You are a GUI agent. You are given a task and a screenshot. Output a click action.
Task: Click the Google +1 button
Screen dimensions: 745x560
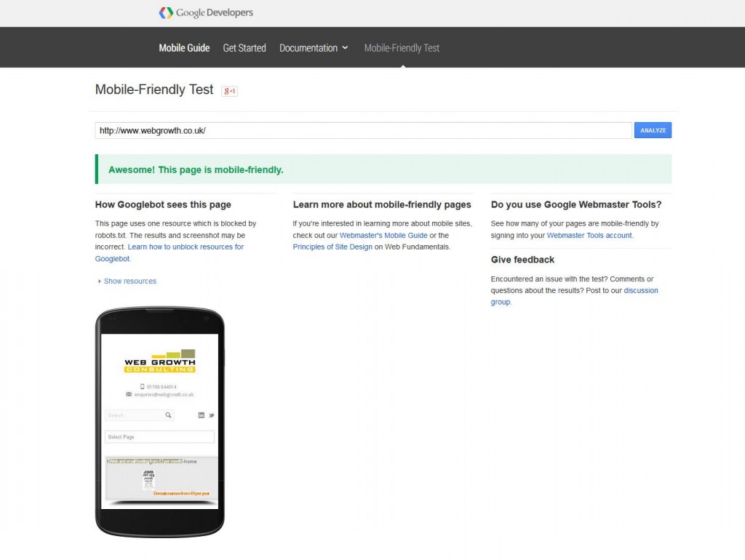[229, 91]
